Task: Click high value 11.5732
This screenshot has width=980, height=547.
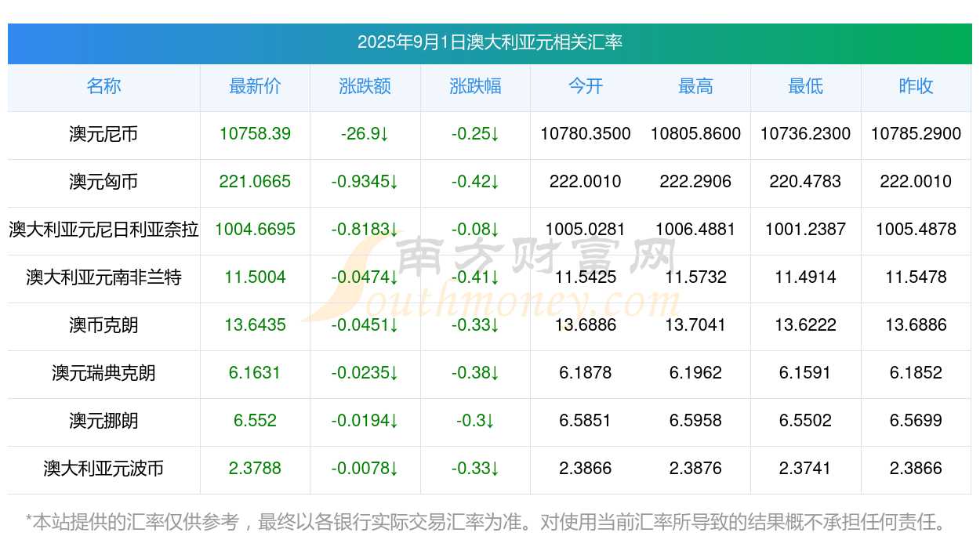Action: [695, 277]
